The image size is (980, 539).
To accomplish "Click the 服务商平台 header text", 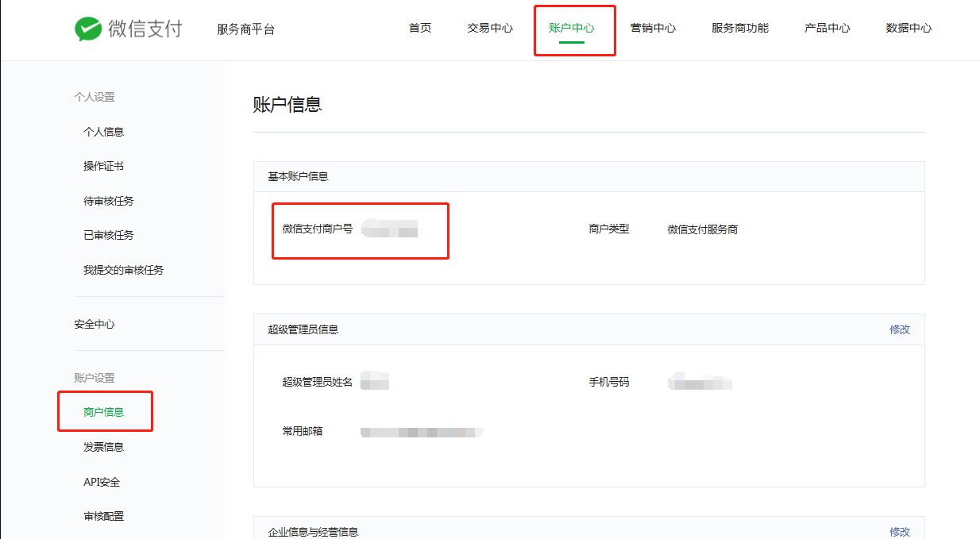I will [246, 29].
